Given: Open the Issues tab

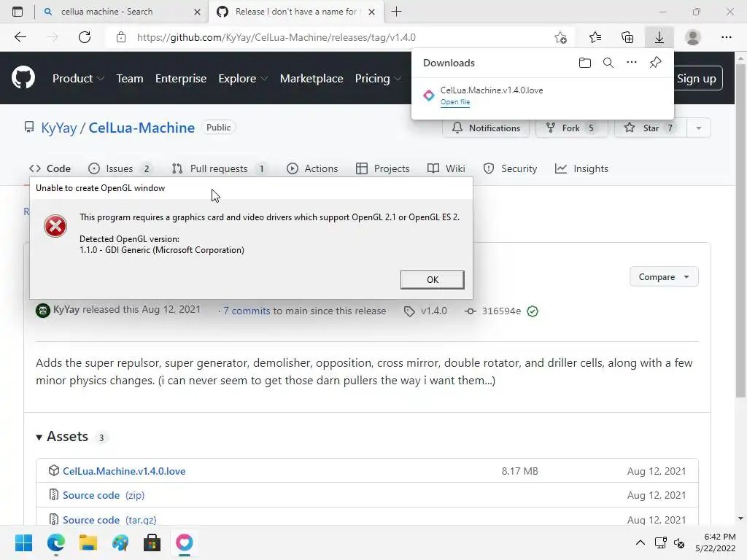Looking at the screenshot, I should pos(120,168).
